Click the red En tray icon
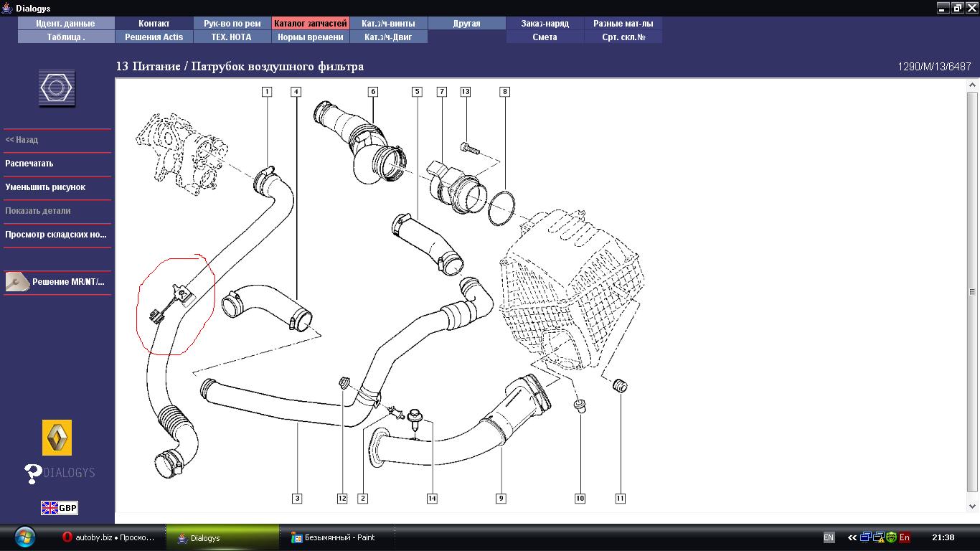Screen dimensions: 980x551 (x=905, y=537)
